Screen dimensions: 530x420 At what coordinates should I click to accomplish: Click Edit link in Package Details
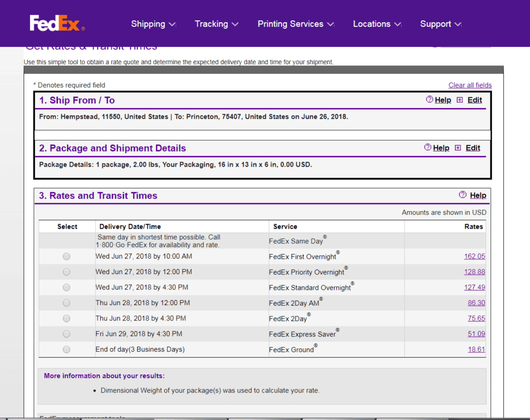click(x=473, y=148)
